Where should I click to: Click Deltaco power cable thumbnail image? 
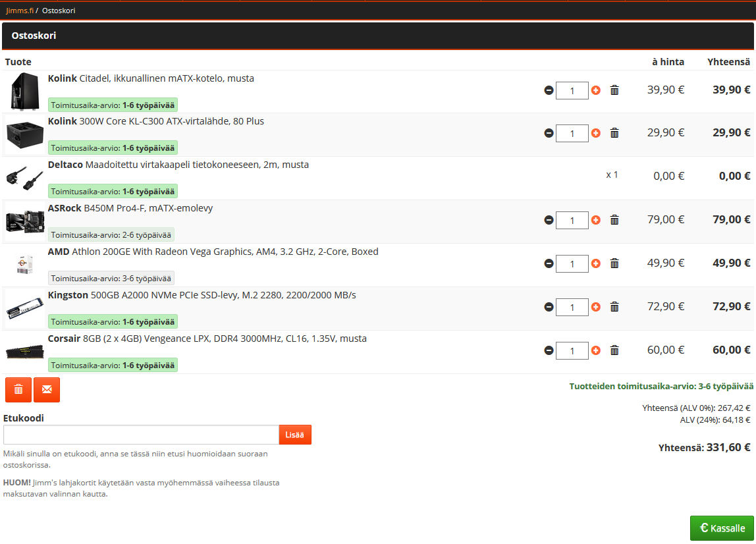click(25, 177)
